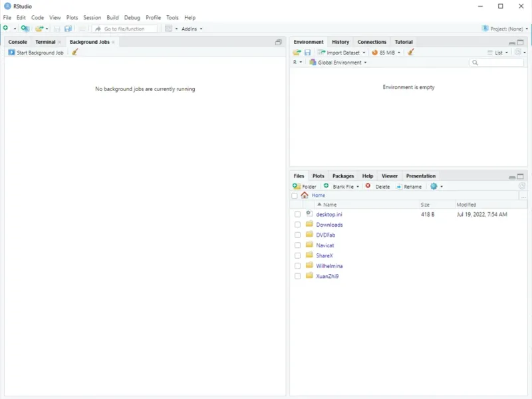Click Start Background Job button

click(x=36, y=53)
